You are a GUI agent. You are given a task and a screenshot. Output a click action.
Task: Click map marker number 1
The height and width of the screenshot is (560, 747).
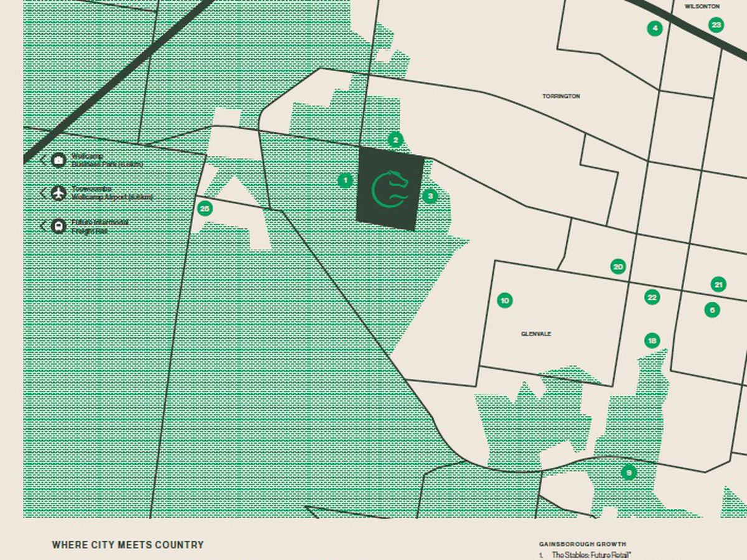point(345,181)
